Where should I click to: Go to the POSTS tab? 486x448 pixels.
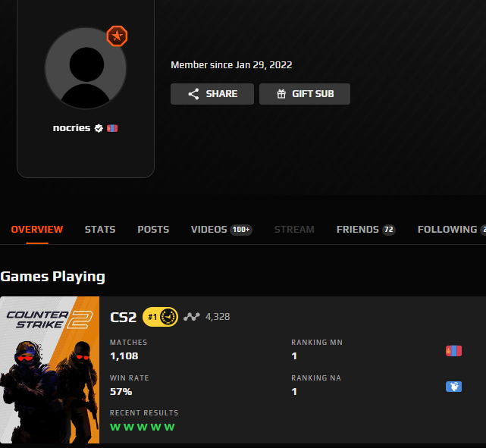click(153, 229)
